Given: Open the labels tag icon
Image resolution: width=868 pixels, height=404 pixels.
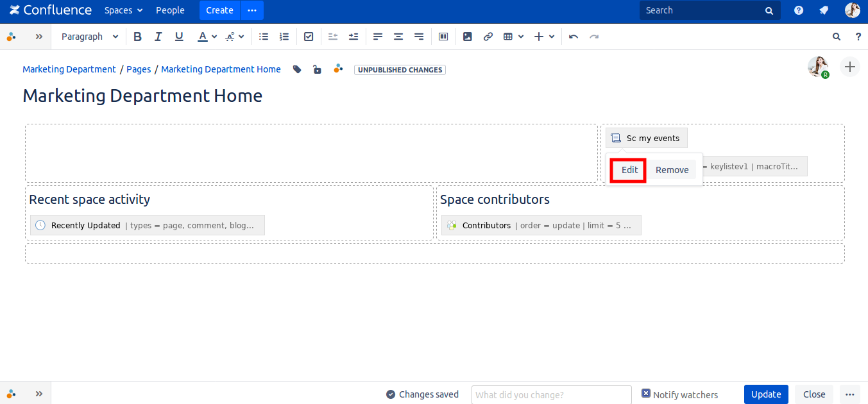Looking at the screenshot, I should point(297,69).
